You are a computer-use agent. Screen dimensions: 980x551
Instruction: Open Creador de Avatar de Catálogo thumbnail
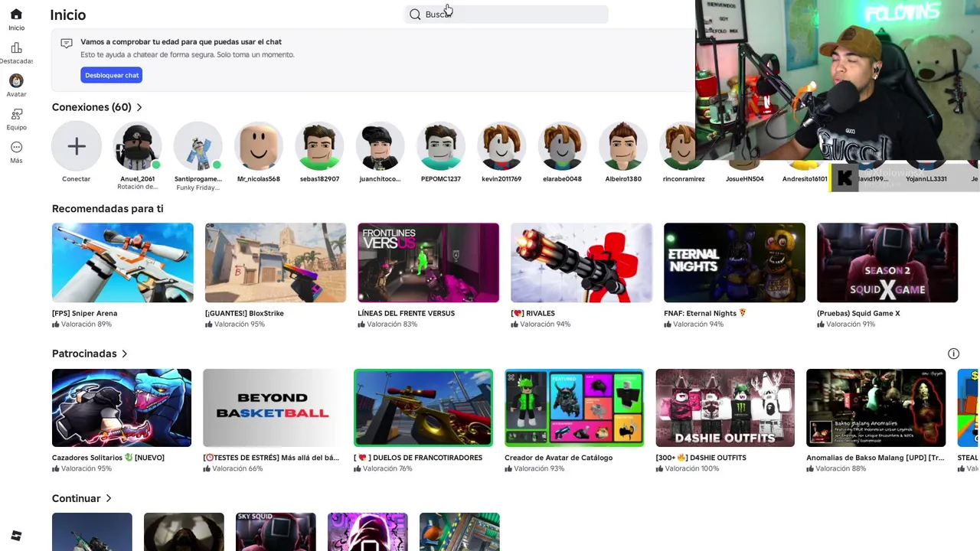(574, 408)
